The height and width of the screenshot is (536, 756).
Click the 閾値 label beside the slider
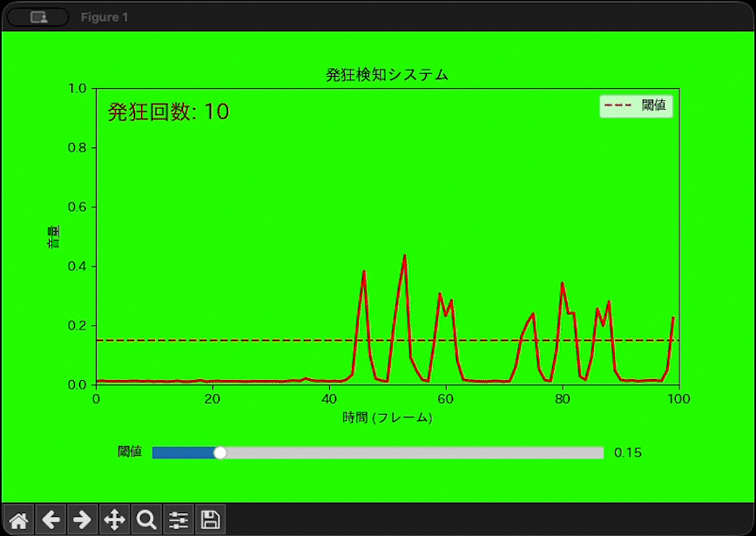(x=130, y=451)
